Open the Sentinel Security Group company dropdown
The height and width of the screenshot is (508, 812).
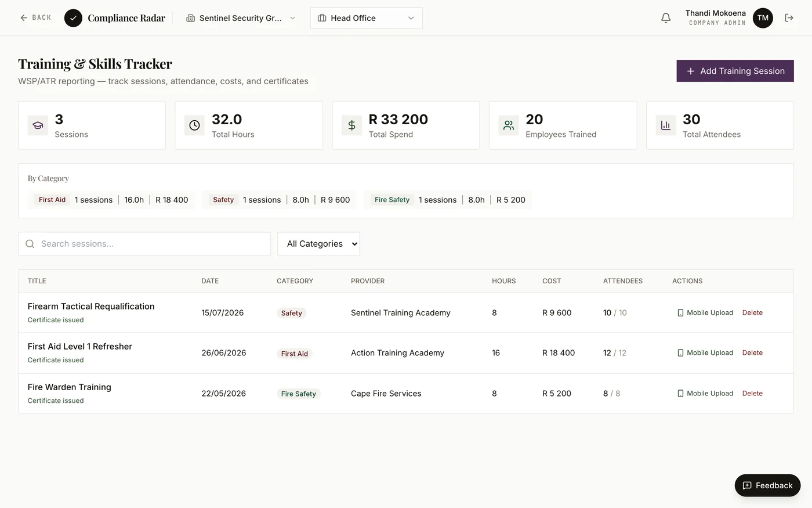(241, 18)
